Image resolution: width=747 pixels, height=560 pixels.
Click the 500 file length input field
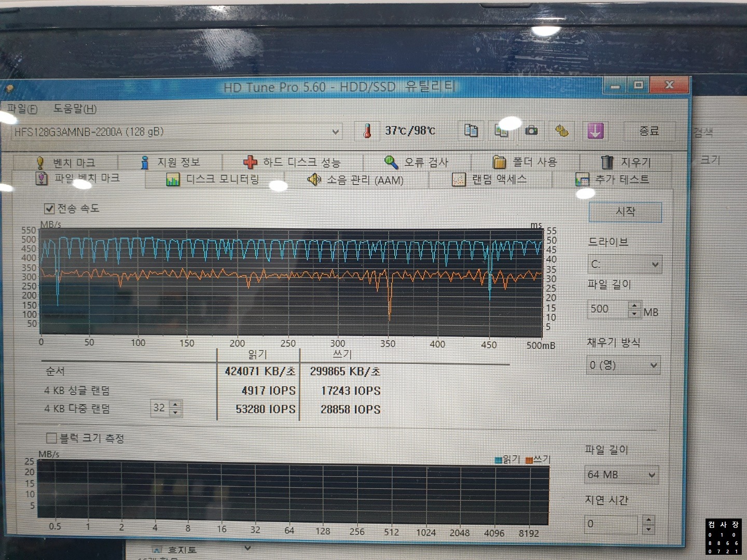click(x=608, y=310)
